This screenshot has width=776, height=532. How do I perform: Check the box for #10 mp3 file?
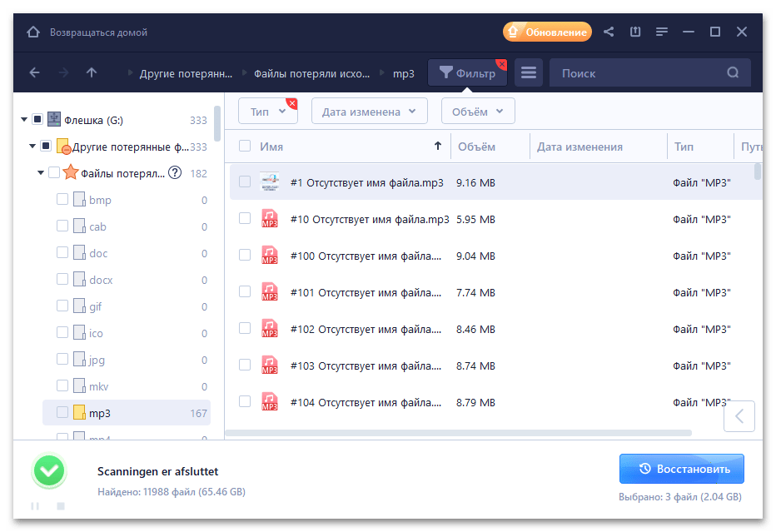click(x=245, y=218)
